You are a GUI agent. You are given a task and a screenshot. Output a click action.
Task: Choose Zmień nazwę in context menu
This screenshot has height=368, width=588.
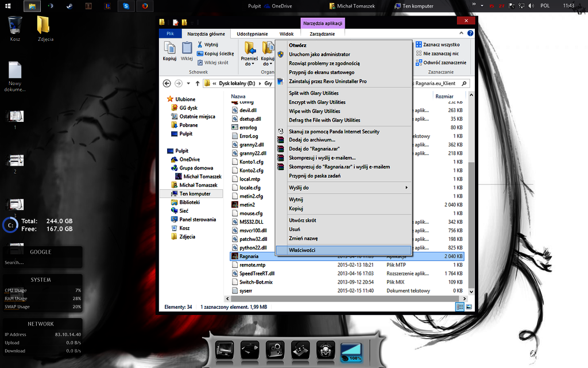click(x=343, y=238)
